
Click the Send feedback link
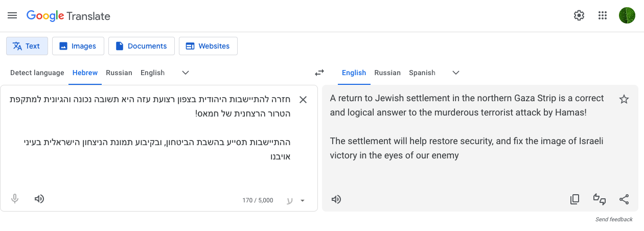[614, 219]
